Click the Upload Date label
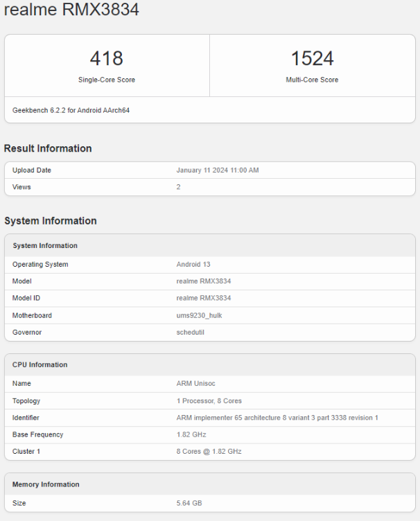 tap(32, 170)
